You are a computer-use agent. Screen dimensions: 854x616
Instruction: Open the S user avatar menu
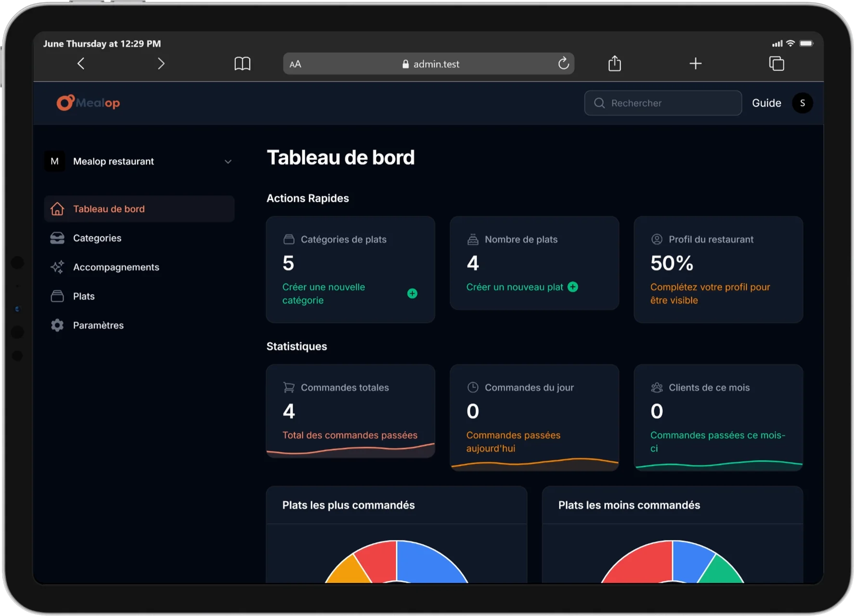[x=802, y=103]
